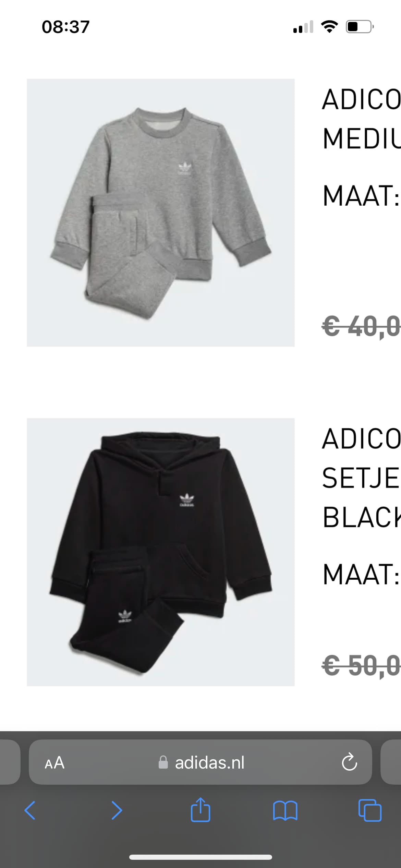Open the grey sweatshirt set image
401x868 pixels.
point(161,213)
